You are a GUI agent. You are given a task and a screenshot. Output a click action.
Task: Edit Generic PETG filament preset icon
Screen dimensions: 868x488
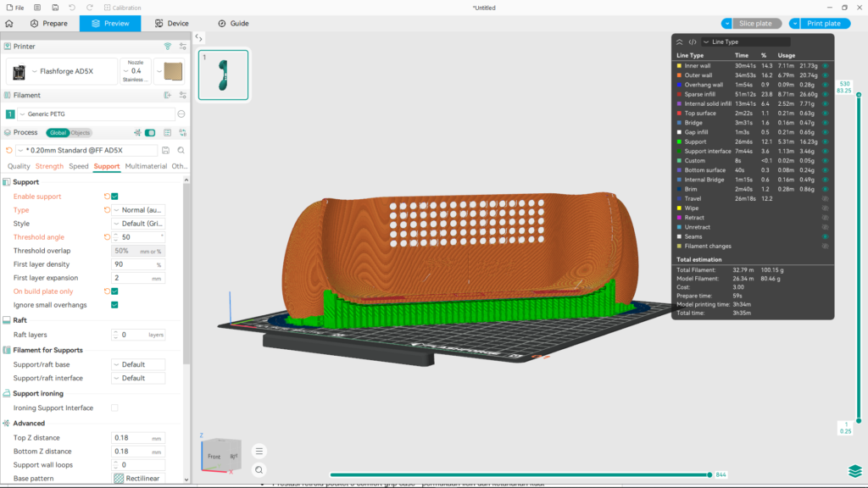pyautogui.click(x=181, y=114)
